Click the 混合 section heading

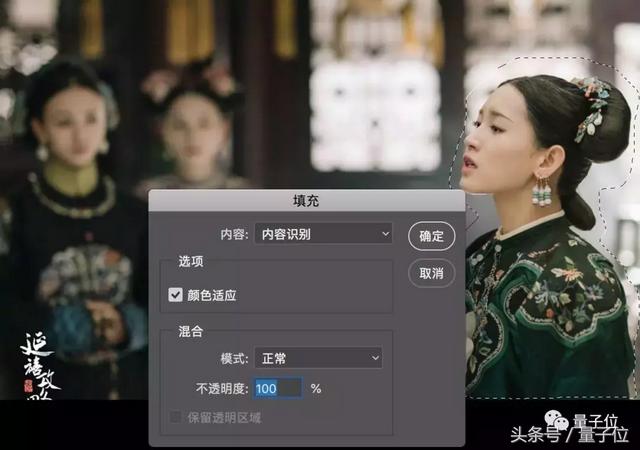pyautogui.click(x=191, y=331)
